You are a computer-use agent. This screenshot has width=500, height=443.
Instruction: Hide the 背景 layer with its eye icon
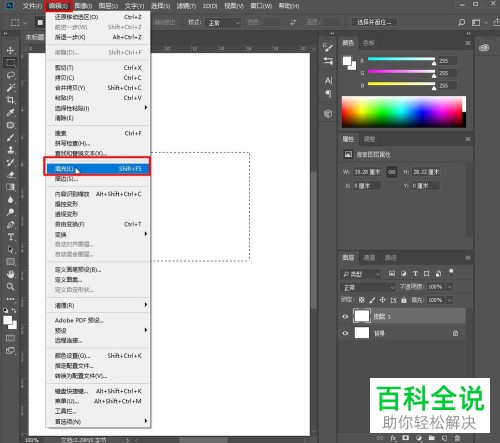click(x=345, y=333)
